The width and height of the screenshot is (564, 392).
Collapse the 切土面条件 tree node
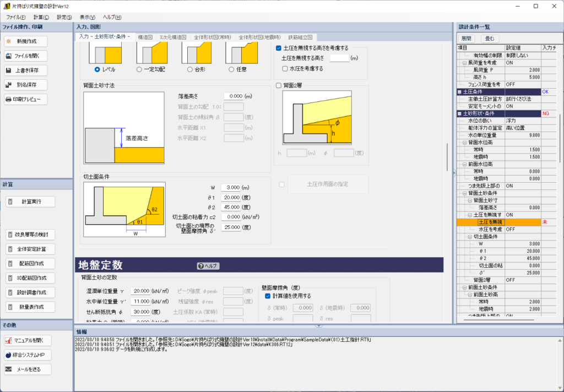[x=470, y=237]
